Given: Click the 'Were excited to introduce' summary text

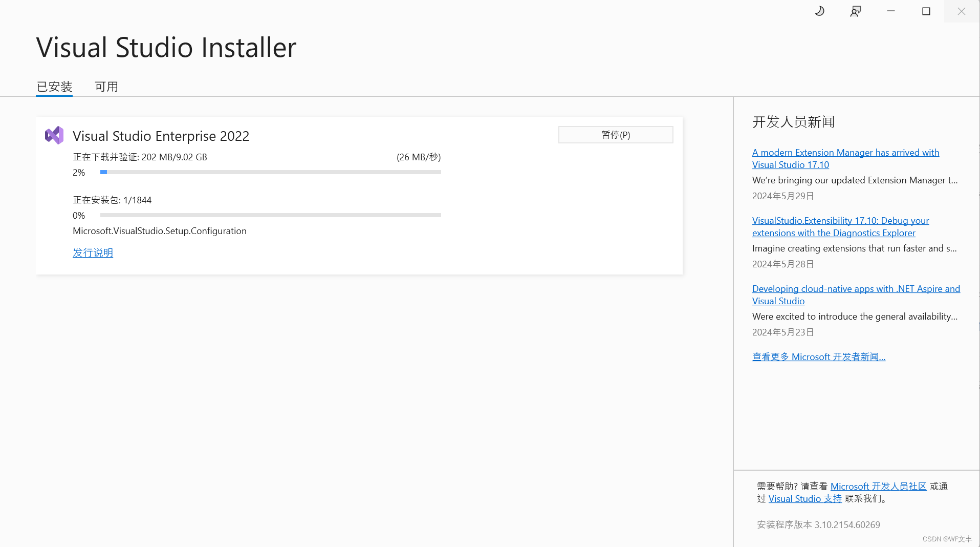Looking at the screenshot, I should coord(855,316).
